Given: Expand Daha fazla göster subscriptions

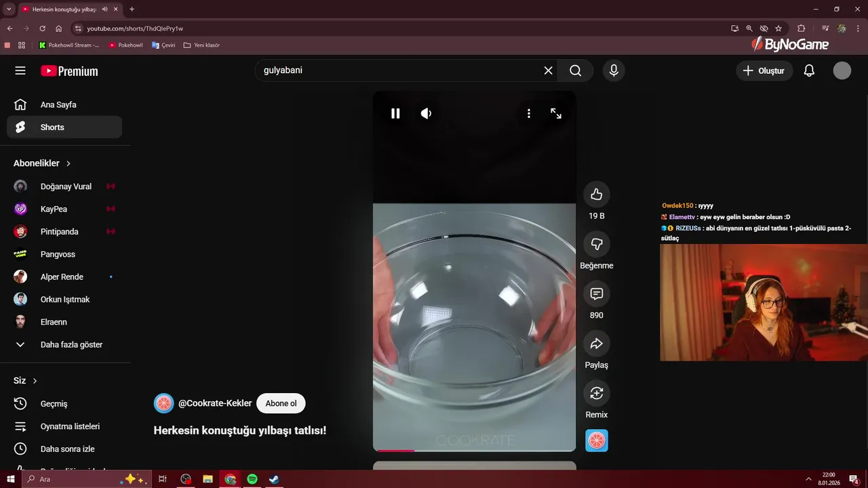Looking at the screenshot, I should click(x=64, y=344).
